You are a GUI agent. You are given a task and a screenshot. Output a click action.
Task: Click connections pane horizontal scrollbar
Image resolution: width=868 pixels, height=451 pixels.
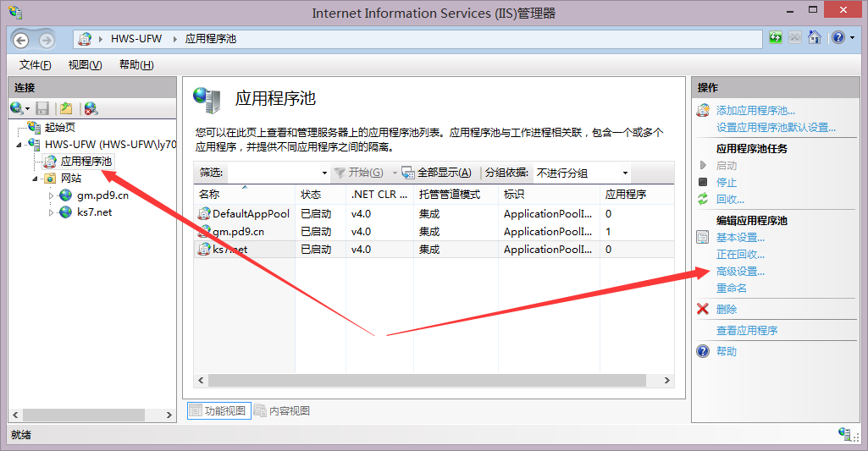(x=84, y=415)
